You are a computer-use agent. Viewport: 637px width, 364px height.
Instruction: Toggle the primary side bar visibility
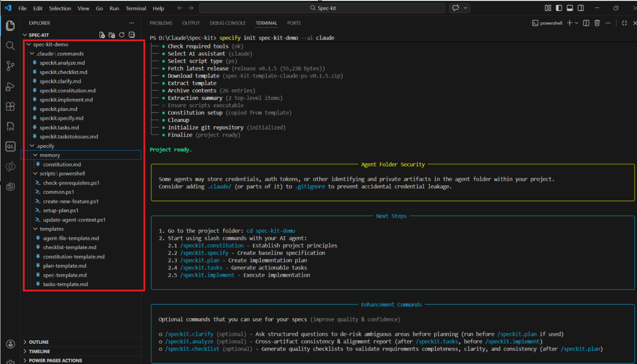(x=559, y=8)
